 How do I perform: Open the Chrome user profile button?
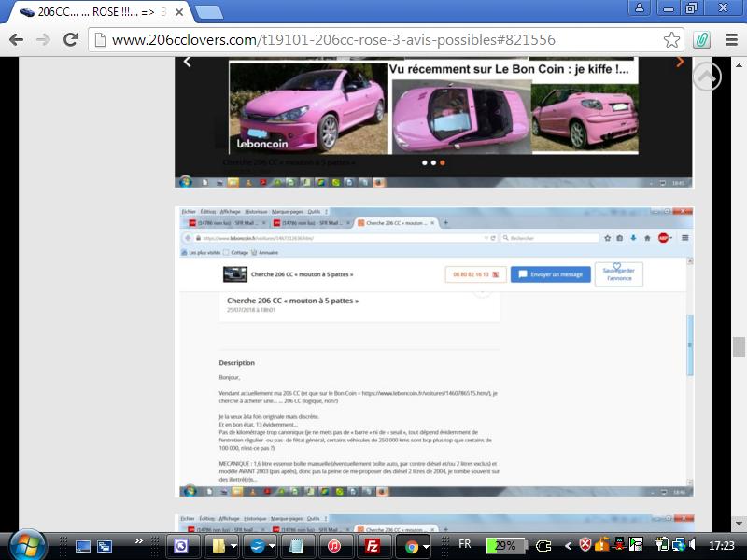click(x=640, y=7)
